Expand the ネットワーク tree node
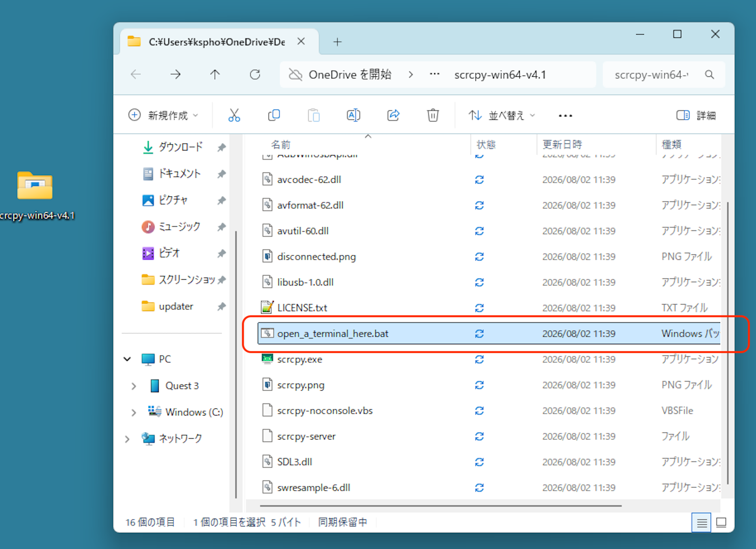 pos(127,439)
